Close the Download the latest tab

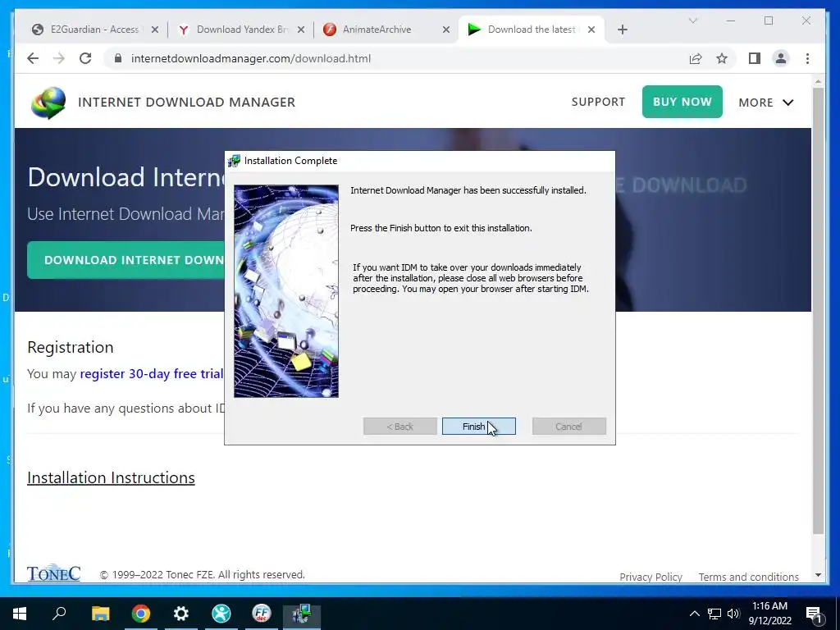point(591,30)
